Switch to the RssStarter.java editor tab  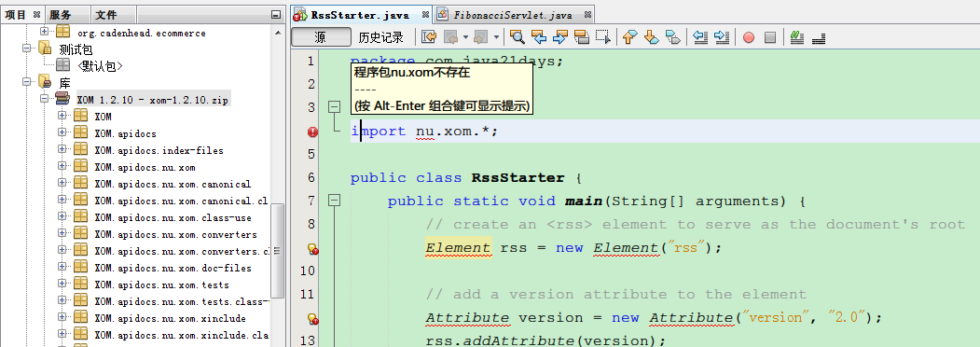click(360, 15)
